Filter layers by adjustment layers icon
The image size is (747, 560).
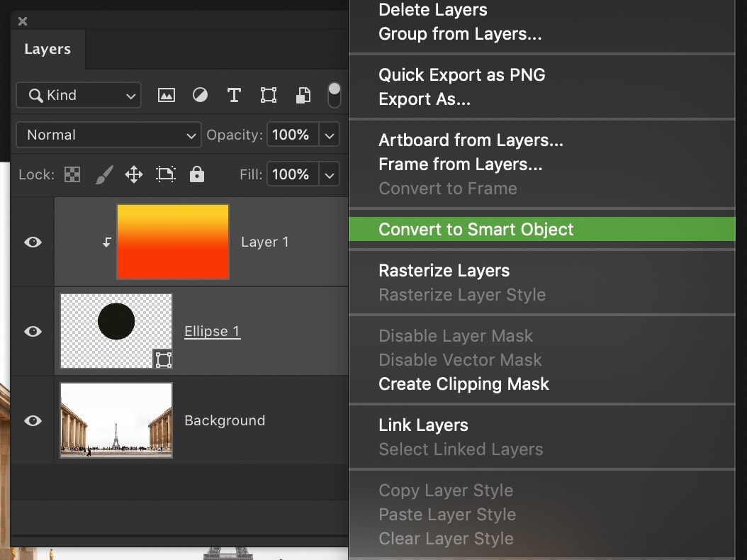click(x=200, y=94)
